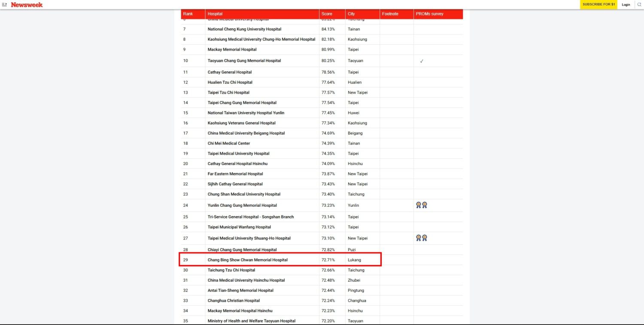Click the Footnote column header
The width and height of the screenshot is (644, 325).
[390, 14]
